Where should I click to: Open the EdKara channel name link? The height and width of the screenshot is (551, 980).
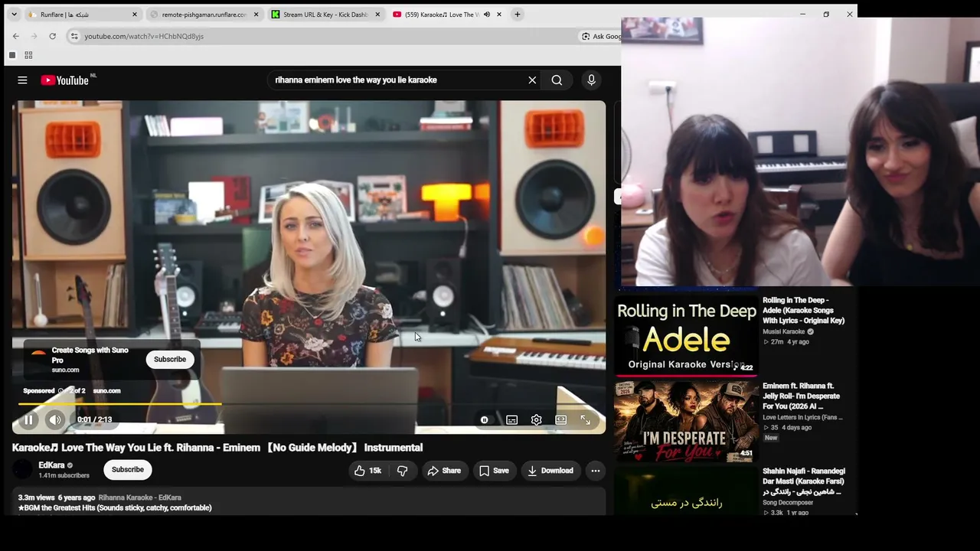[51, 465]
